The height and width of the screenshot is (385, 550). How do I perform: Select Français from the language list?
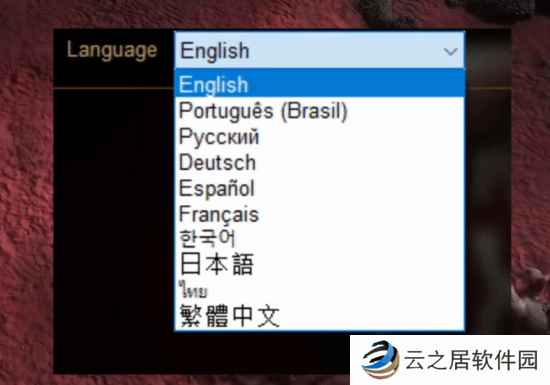coord(320,214)
